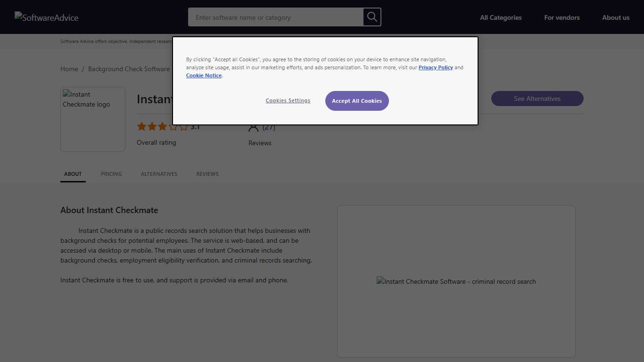Click Accept All Cookies
Viewport: 644px width, 362px height.
point(357,100)
